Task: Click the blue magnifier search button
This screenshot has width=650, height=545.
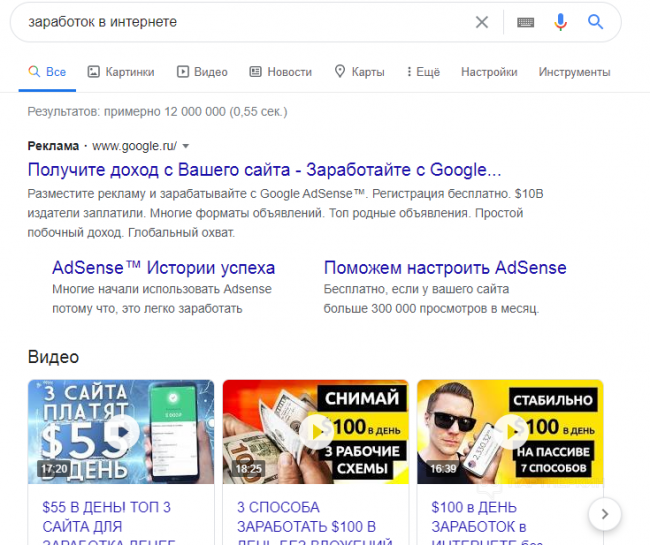Action: 596,22
